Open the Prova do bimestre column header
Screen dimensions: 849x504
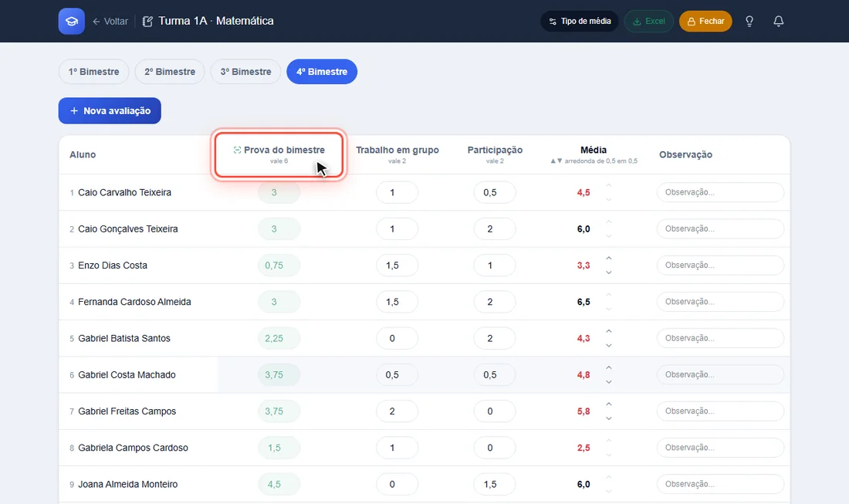tap(279, 154)
